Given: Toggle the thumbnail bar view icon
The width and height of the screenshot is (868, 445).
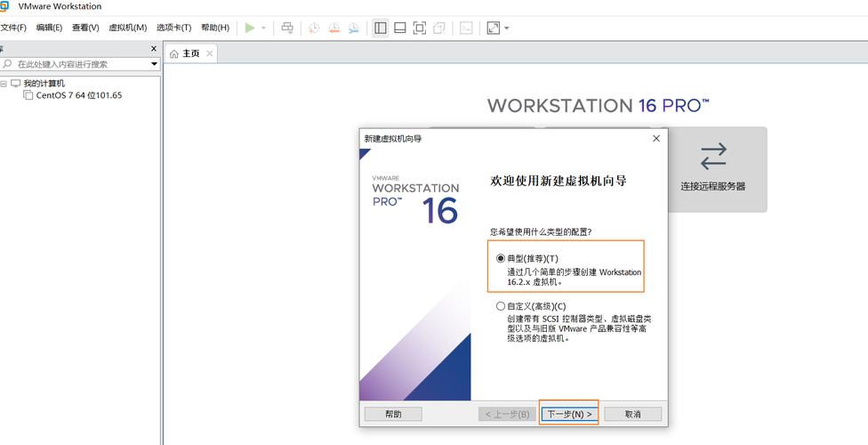Looking at the screenshot, I should [x=399, y=28].
